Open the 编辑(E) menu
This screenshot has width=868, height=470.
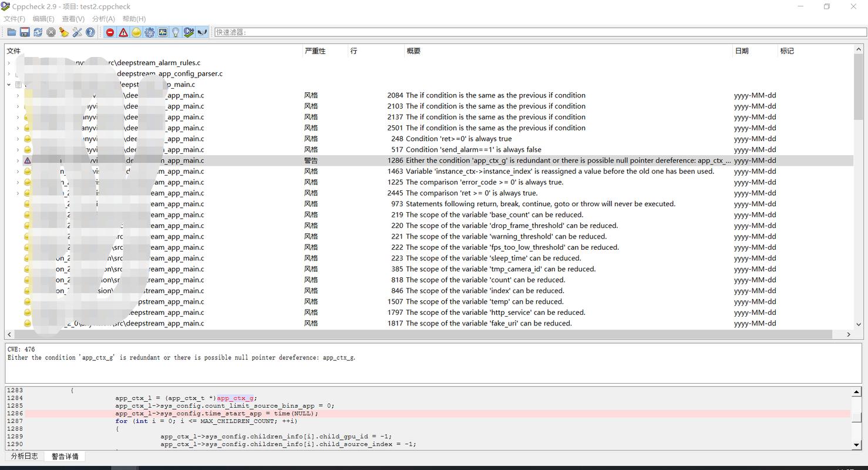(43, 19)
